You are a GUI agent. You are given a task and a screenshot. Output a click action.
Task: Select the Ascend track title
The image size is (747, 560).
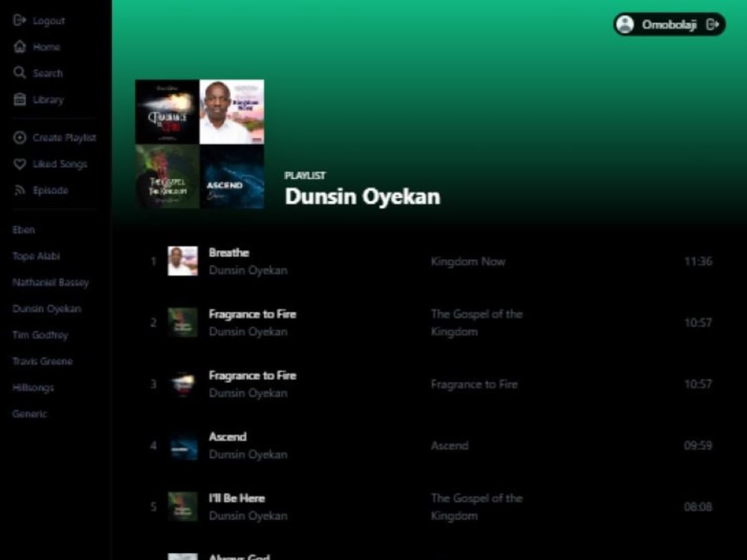pos(228,437)
